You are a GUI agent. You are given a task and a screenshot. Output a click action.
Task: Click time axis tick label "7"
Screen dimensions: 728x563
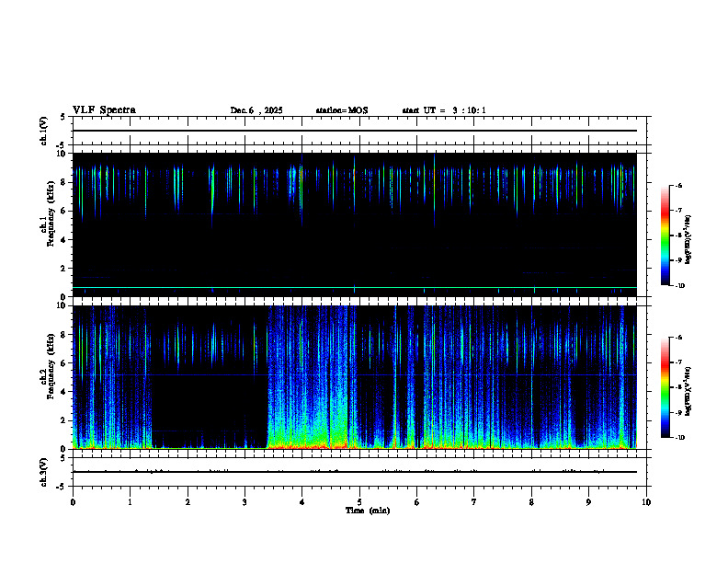(474, 502)
